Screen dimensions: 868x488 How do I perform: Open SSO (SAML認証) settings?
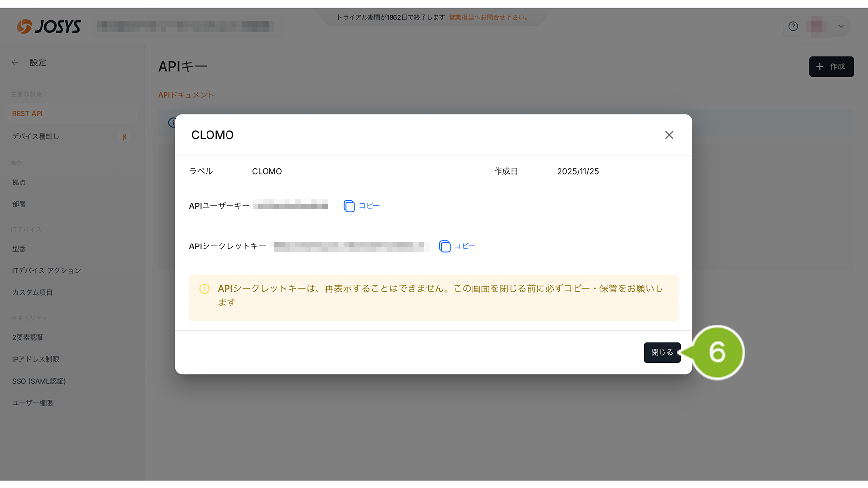(x=39, y=381)
